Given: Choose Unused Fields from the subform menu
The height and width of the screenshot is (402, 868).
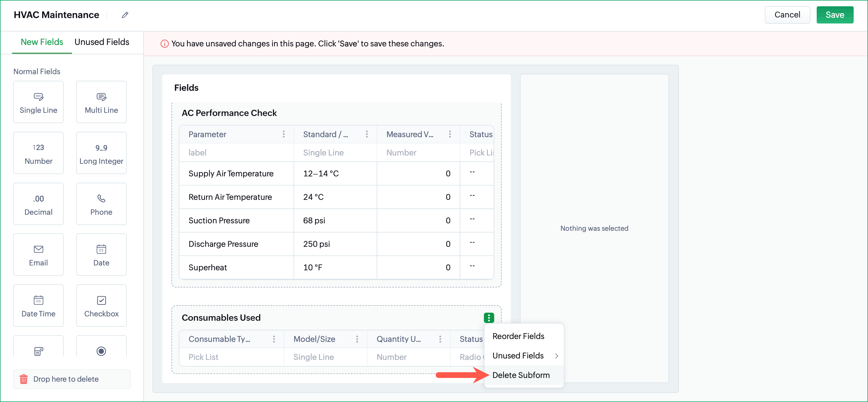Looking at the screenshot, I should [x=524, y=356].
